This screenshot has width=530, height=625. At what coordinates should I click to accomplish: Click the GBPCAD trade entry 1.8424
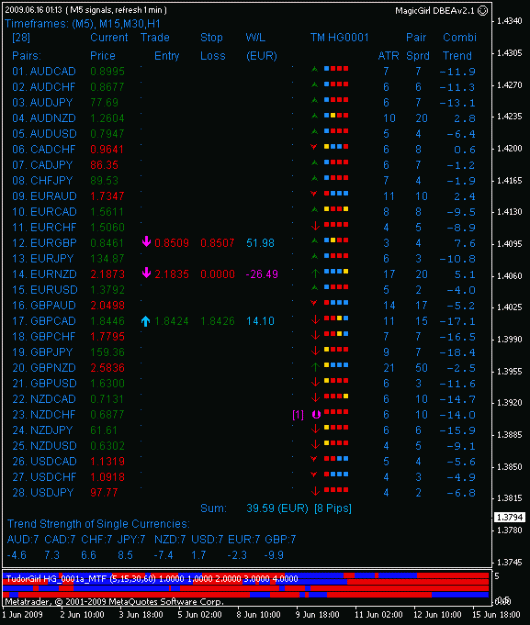click(x=171, y=321)
